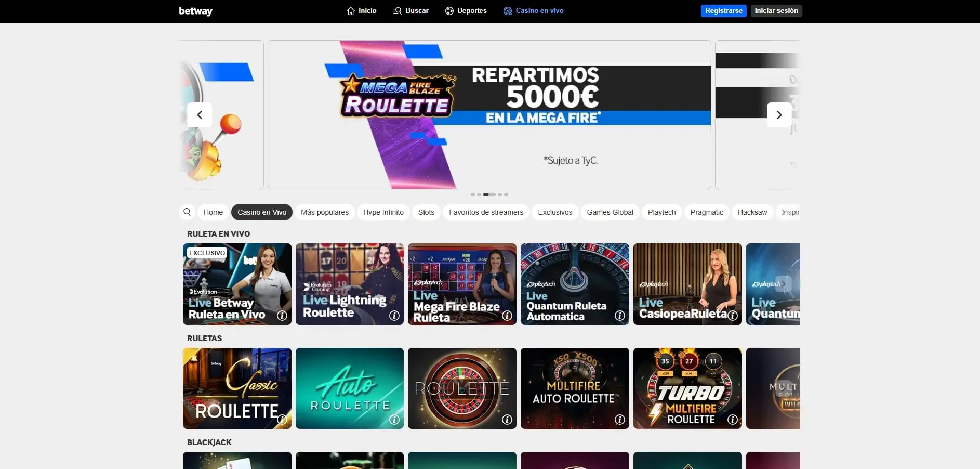Click the RULETAS section heading
This screenshot has width=980, height=469.
point(204,338)
